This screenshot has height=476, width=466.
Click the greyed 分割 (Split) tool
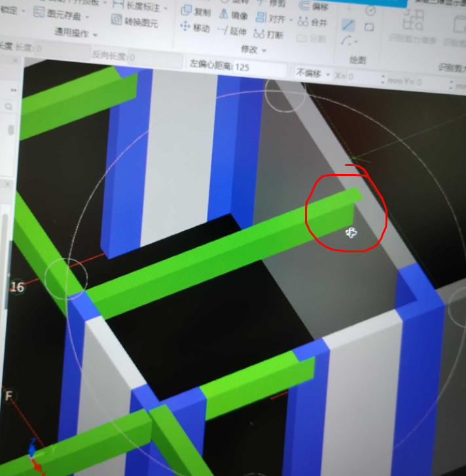click(x=311, y=39)
